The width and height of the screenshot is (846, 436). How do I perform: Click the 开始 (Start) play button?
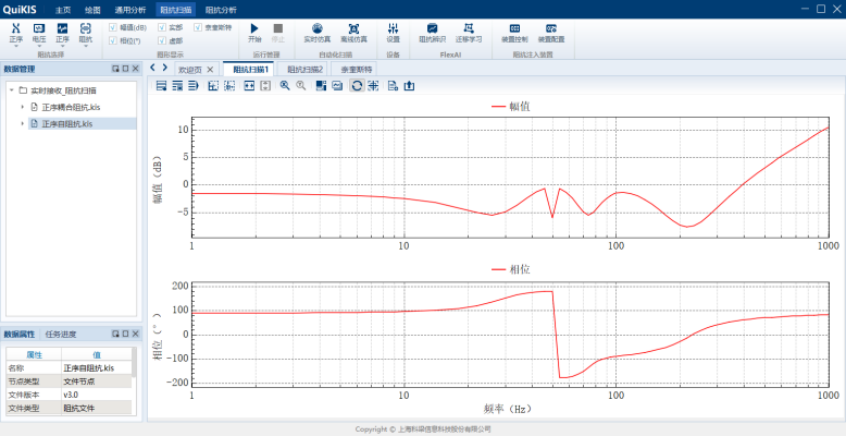(254, 30)
